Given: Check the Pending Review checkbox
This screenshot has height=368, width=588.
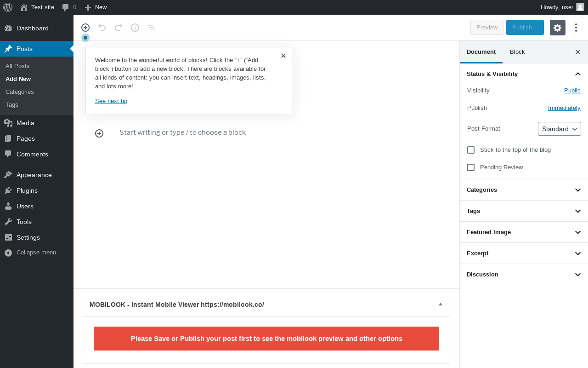Looking at the screenshot, I should coord(471,167).
